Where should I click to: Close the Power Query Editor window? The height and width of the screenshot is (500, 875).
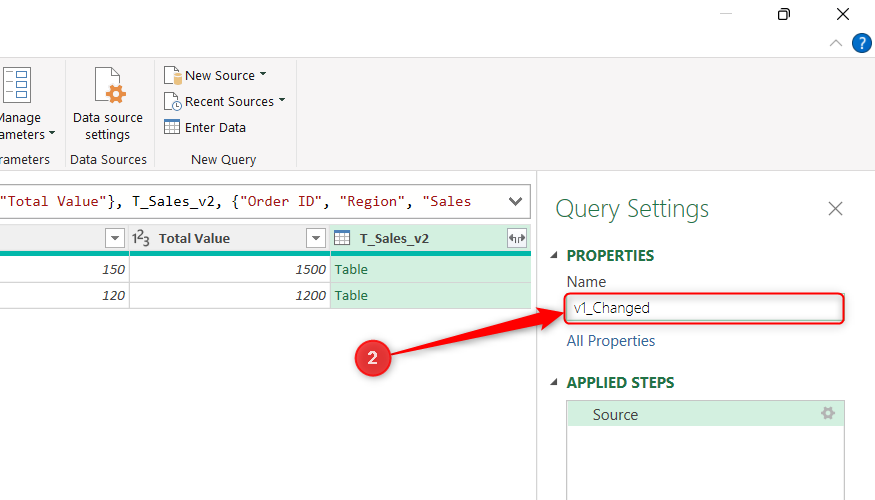pyautogui.click(x=843, y=14)
